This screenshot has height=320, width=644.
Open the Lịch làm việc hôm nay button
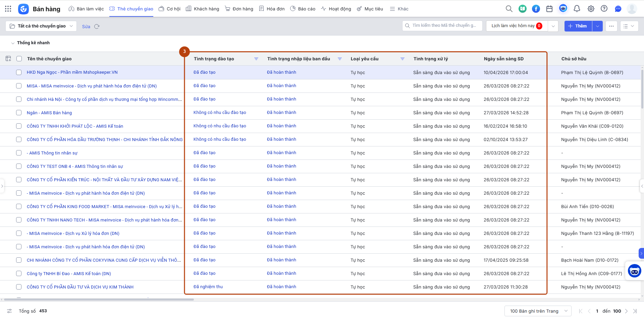(x=517, y=26)
